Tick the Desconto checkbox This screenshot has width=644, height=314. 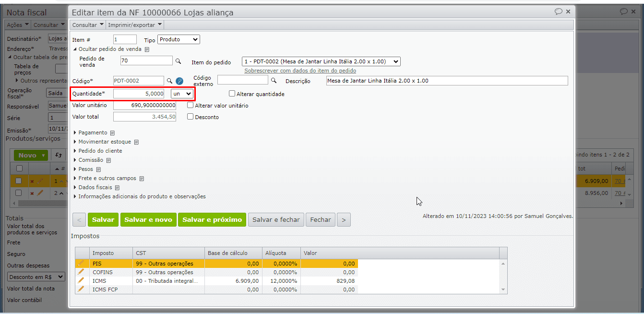tap(191, 117)
